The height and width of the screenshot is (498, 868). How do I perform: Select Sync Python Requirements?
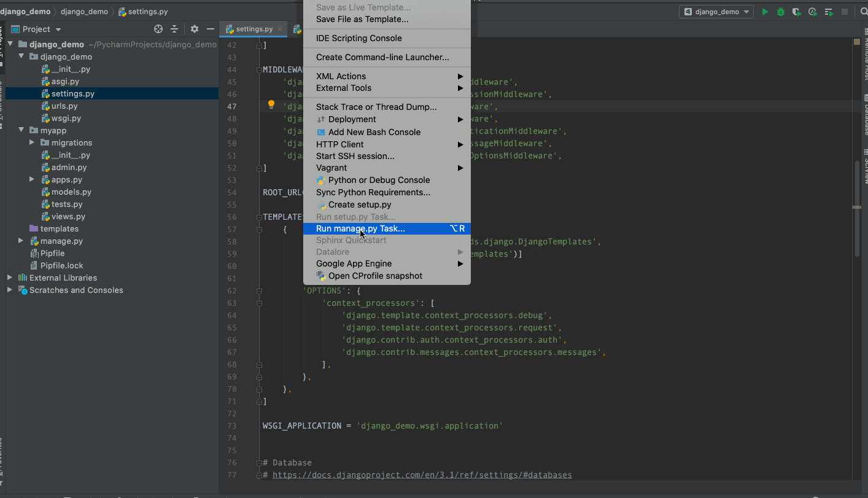click(x=387, y=192)
